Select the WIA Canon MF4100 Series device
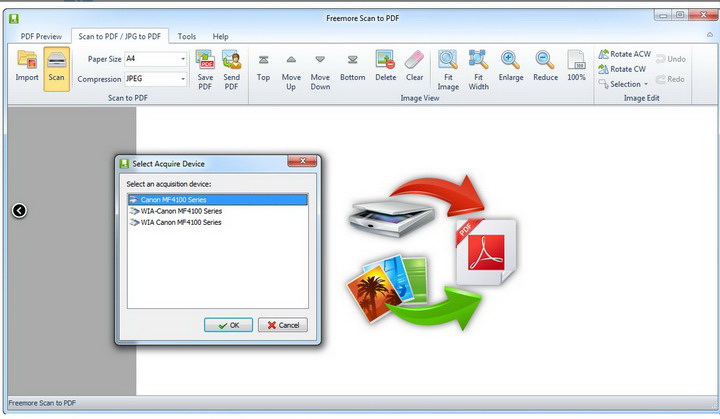The width and height of the screenshot is (720, 419). point(218,222)
